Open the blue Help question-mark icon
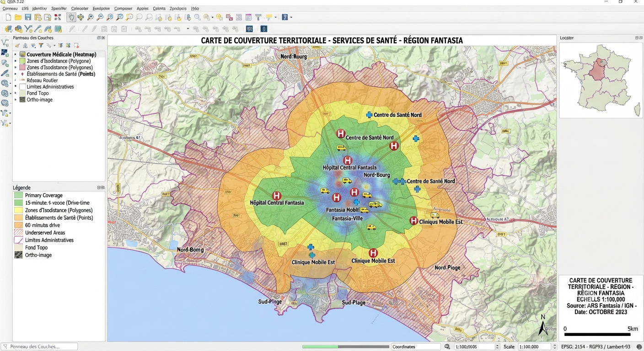 (x=285, y=17)
